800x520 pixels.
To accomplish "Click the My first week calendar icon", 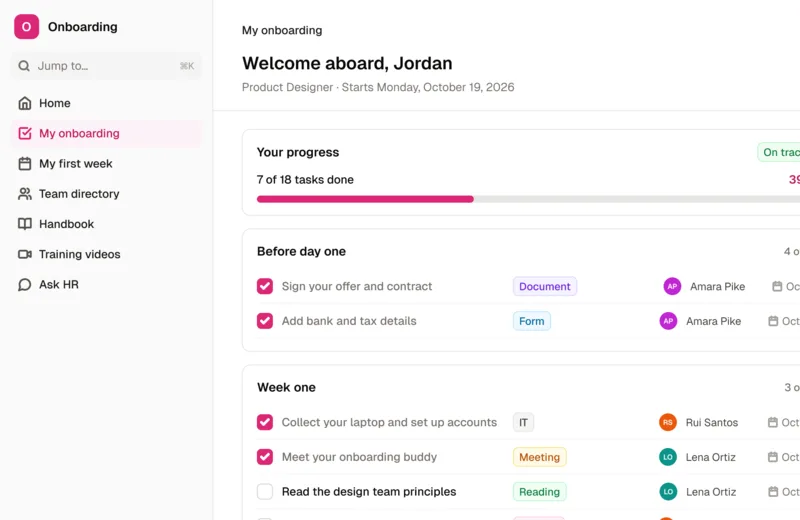I will (x=24, y=163).
